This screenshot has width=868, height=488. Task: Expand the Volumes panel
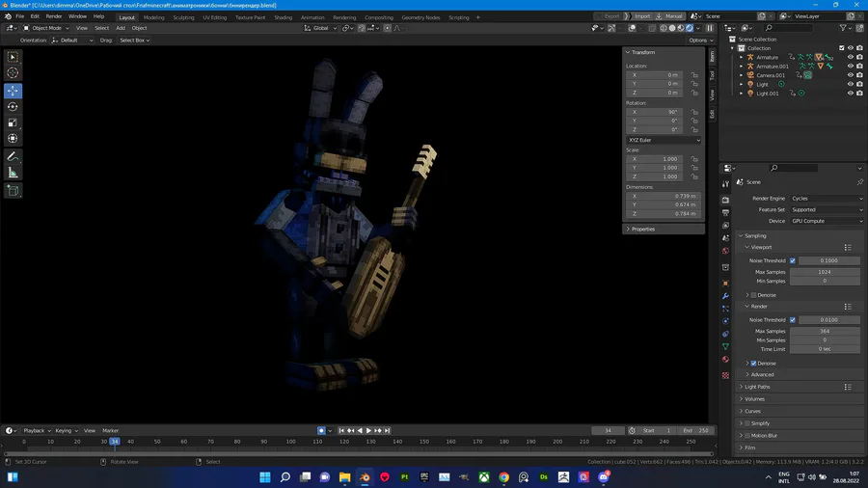point(754,399)
